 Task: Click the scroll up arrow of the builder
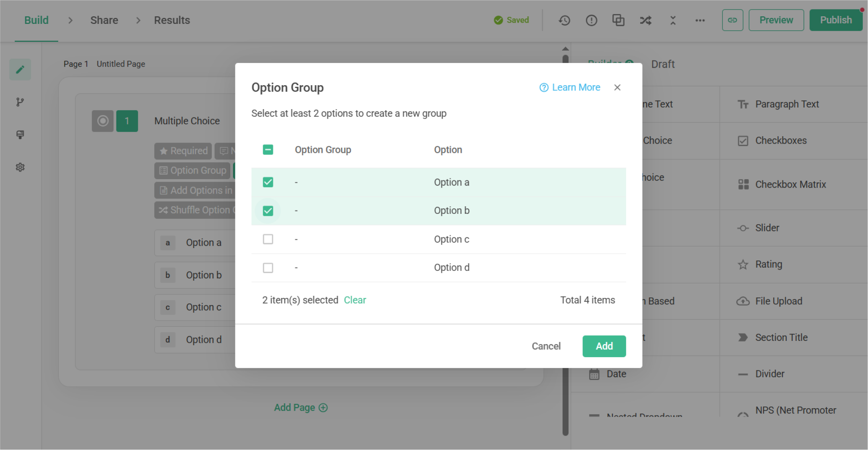click(565, 49)
